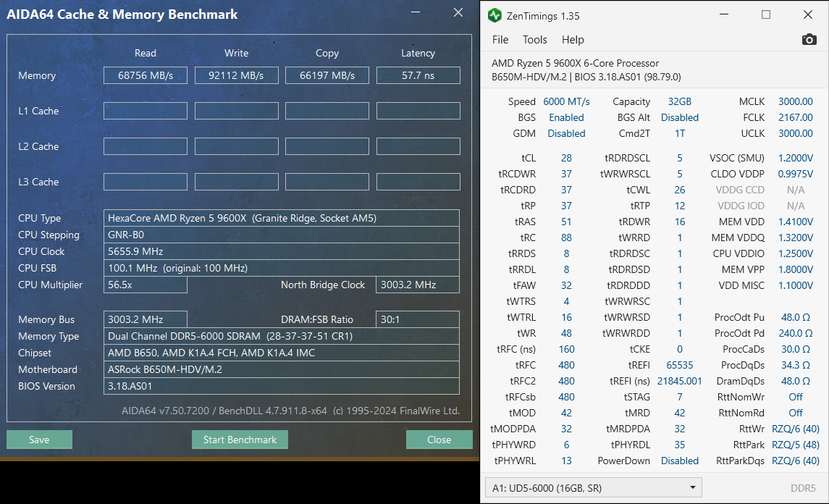This screenshot has height=504, width=829.
Task: Click the CPU Multiplier value 56.5x
Action: pos(146,285)
